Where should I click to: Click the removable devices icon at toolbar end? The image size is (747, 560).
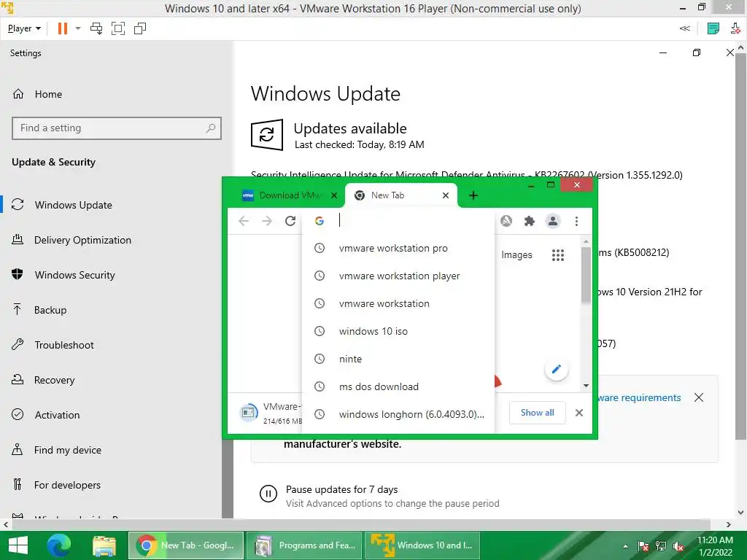[x=735, y=28]
